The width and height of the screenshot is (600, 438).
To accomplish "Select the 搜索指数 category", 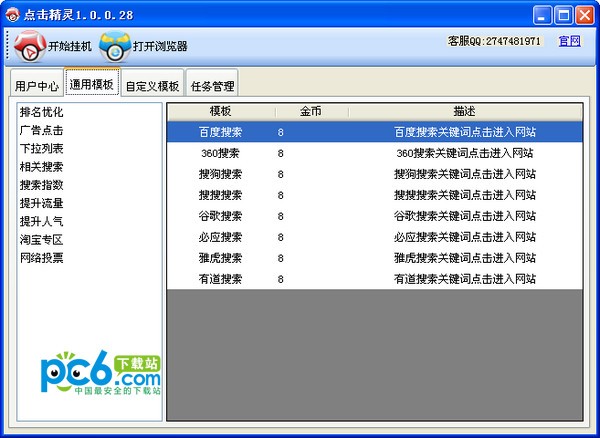I will point(41,185).
